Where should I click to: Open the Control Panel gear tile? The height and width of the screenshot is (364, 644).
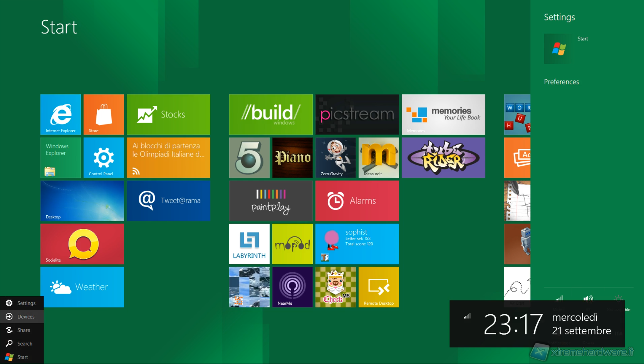coord(104,158)
